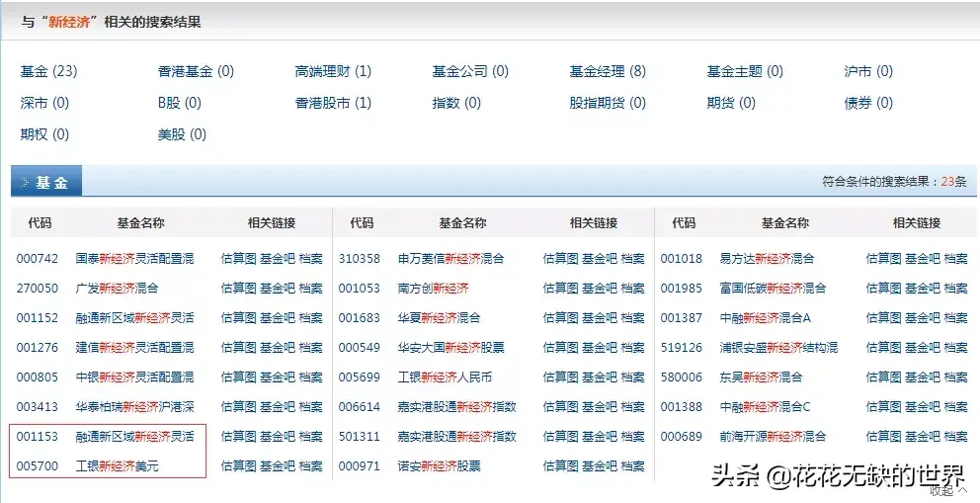Viewport: 980px width, 503px height.
Task: Open fund code 000742
Action: pos(37,258)
